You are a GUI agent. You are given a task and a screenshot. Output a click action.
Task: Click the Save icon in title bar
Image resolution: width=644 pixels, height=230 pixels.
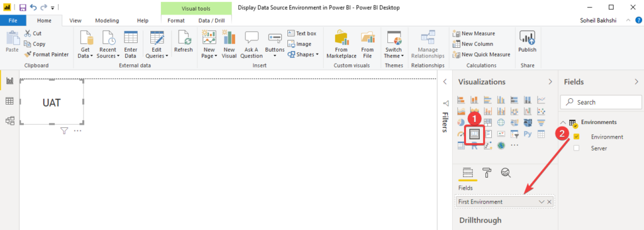point(23,8)
